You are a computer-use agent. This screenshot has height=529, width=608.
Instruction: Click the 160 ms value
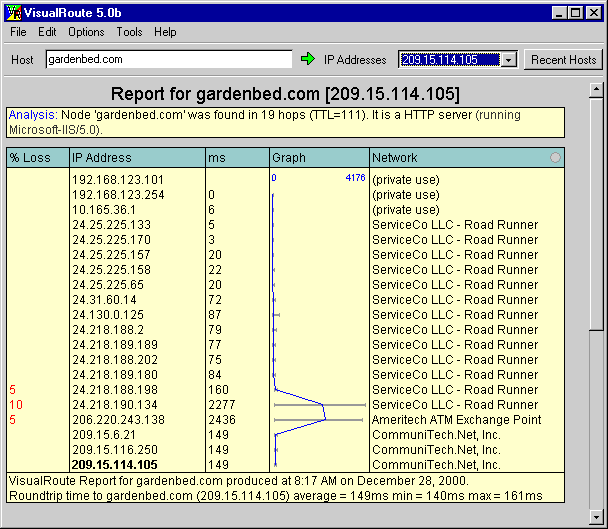click(218, 390)
